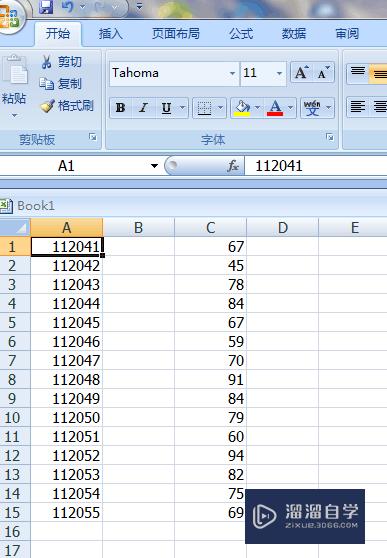Open the 字体 dialog launcher
This screenshot has height=558, width=387.
pyautogui.click(x=330, y=137)
